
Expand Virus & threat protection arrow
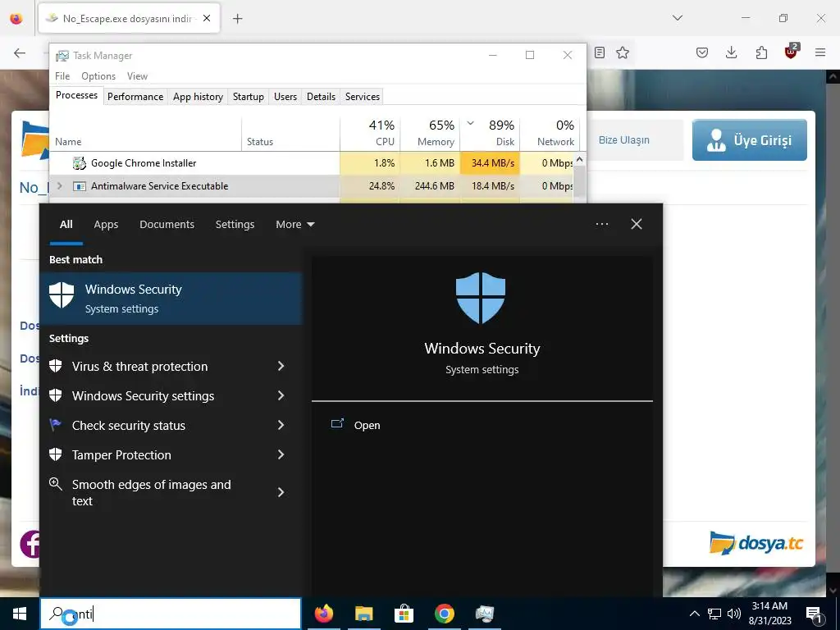pyautogui.click(x=281, y=366)
